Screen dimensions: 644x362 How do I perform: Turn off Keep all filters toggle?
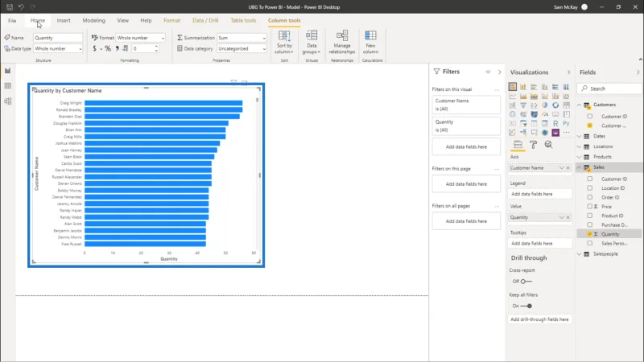coord(526,306)
